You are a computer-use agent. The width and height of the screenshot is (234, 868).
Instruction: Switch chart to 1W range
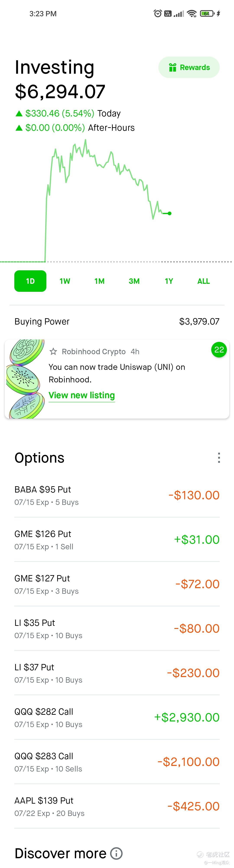pyautogui.click(x=65, y=281)
